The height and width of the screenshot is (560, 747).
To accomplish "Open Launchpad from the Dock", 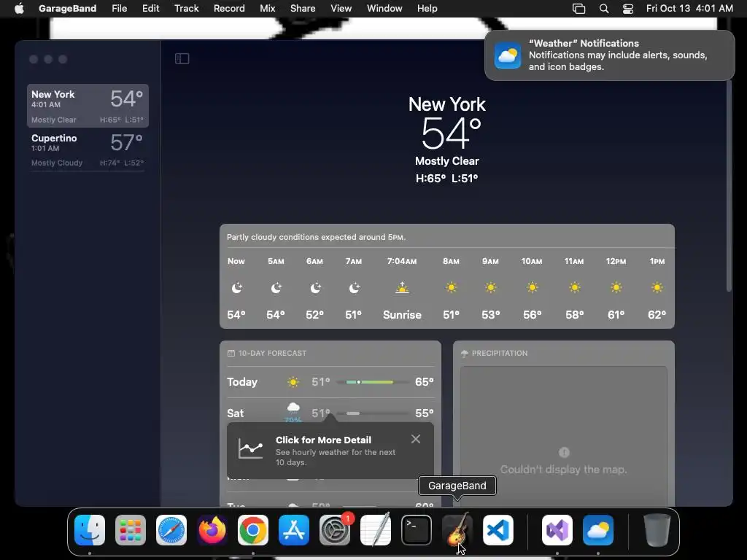I will click(x=131, y=530).
